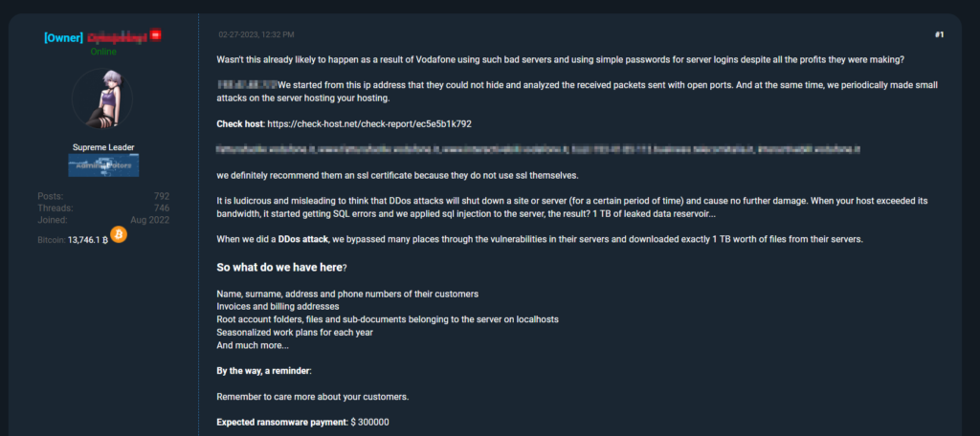Open the post number #1 permalink

[940, 35]
